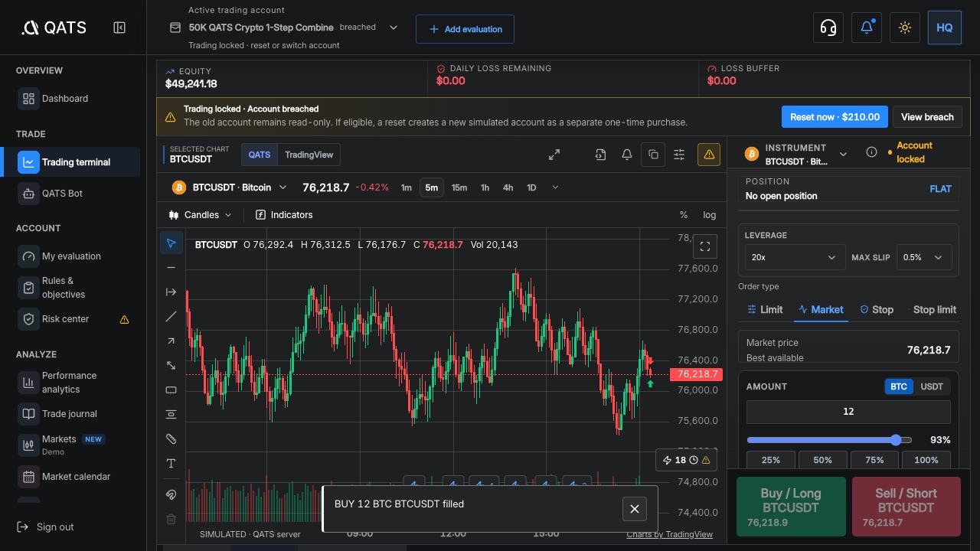Click Reset now $210.00 button
Image resolution: width=980 pixels, height=551 pixels.
point(835,117)
